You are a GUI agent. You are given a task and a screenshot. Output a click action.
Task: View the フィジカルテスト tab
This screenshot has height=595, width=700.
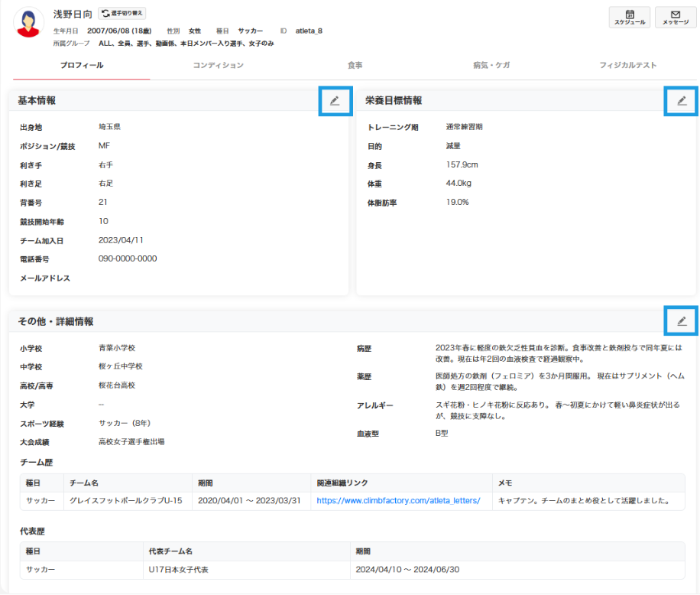click(628, 66)
